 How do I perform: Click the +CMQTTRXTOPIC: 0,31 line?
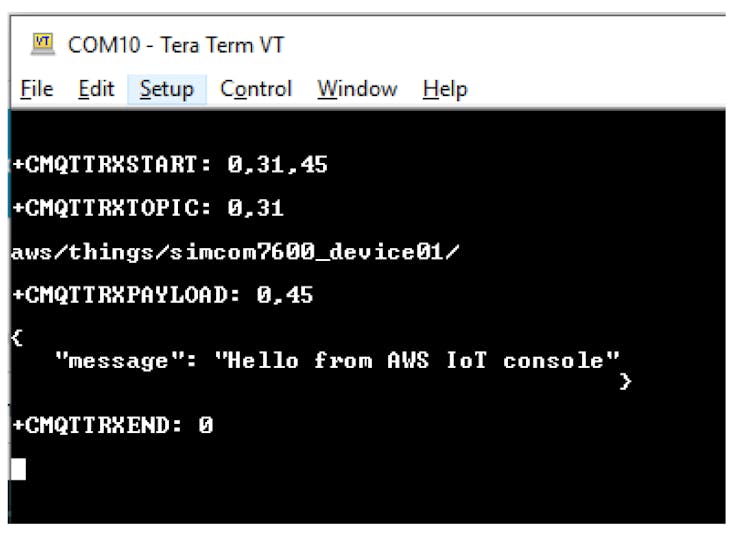point(148,208)
